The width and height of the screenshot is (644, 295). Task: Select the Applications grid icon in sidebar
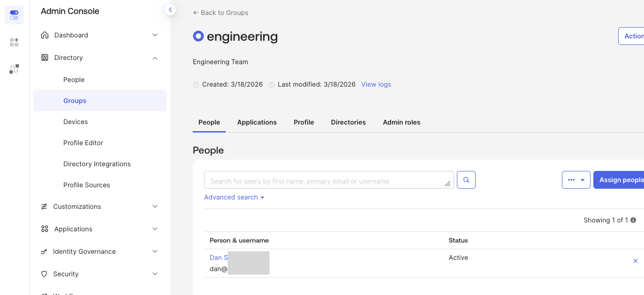pos(45,229)
